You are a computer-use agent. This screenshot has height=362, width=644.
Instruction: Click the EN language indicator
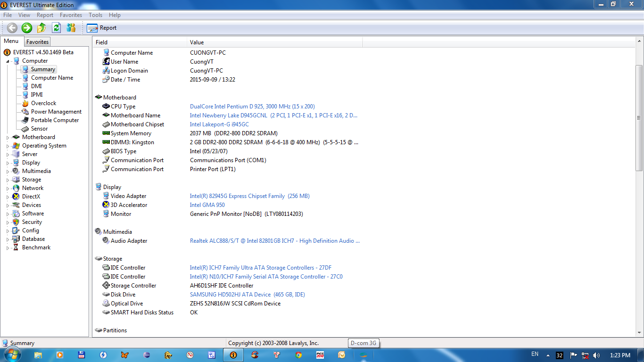pos(535,354)
